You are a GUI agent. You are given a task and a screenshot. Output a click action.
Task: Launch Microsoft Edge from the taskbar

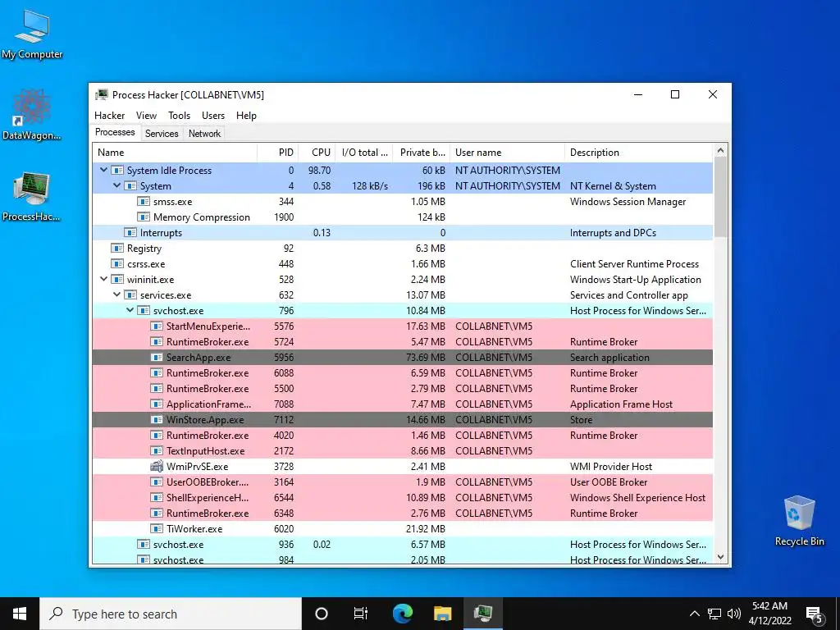[402, 614]
